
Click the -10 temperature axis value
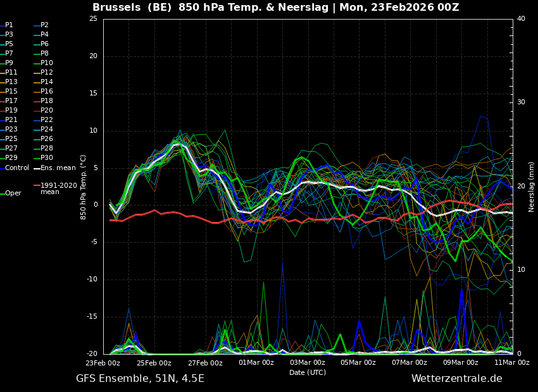click(x=92, y=279)
